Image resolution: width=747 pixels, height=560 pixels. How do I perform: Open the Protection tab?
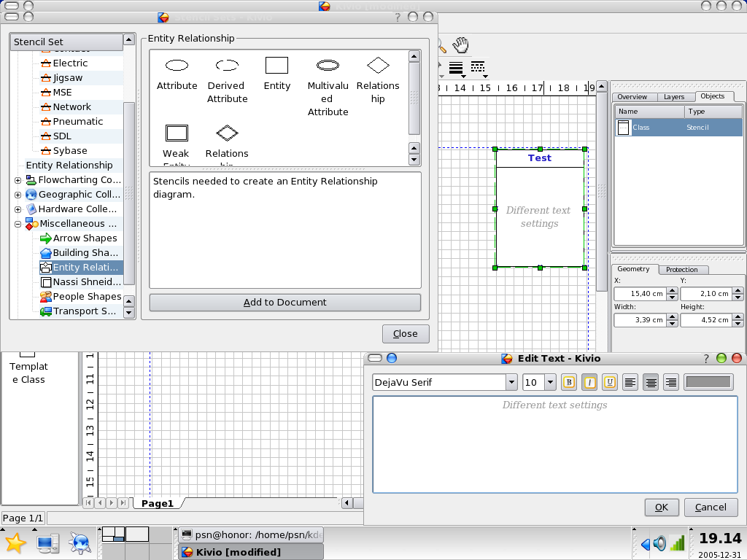click(x=682, y=270)
